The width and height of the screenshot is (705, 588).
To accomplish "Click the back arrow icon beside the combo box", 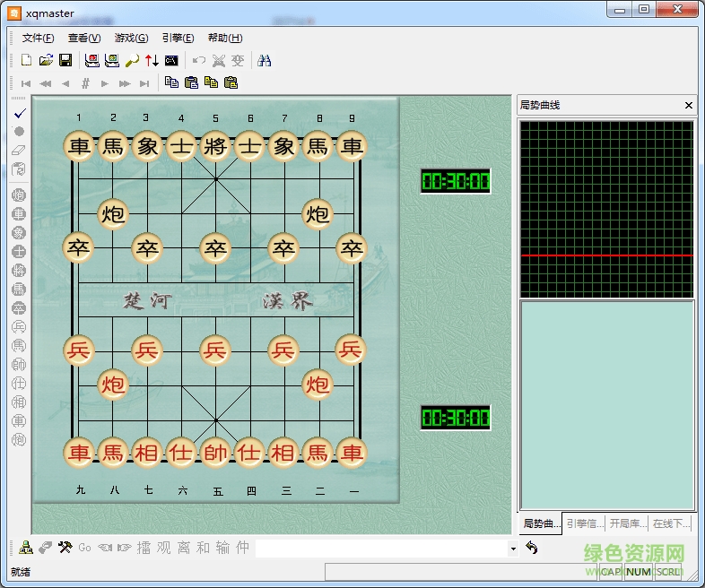I will point(532,548).
